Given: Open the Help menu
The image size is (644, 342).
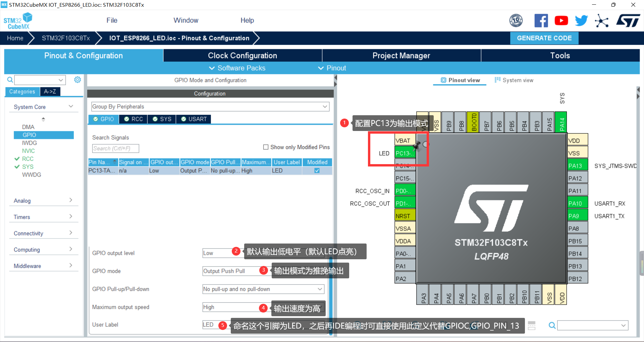Looking at the screenshot, I should 247,20.
